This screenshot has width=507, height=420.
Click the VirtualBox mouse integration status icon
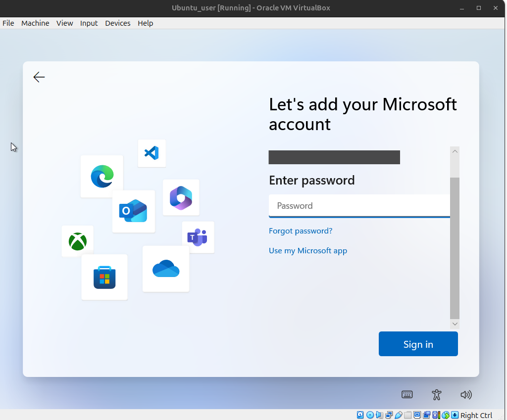(446, 415)
